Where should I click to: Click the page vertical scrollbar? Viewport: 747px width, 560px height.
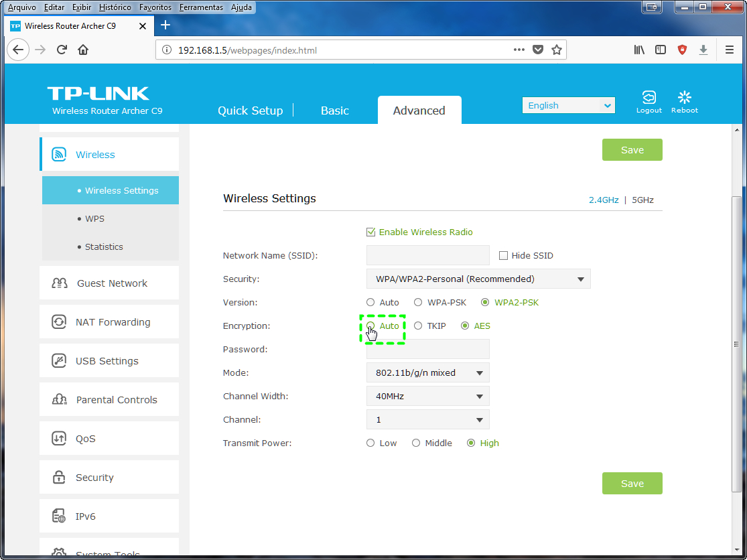coord(736,344)
